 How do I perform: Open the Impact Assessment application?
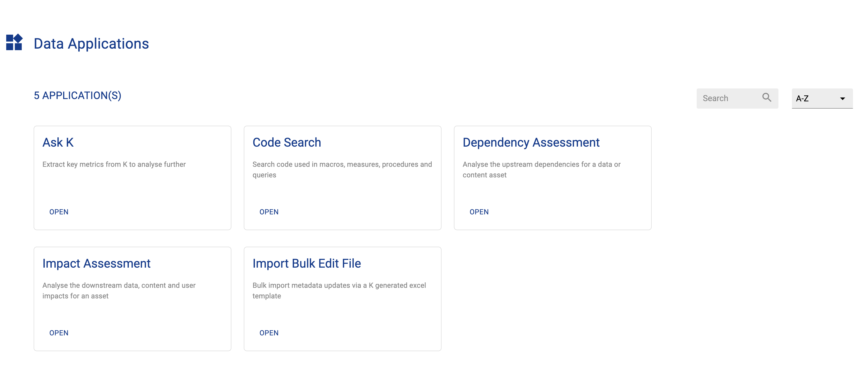click(59, 333)
